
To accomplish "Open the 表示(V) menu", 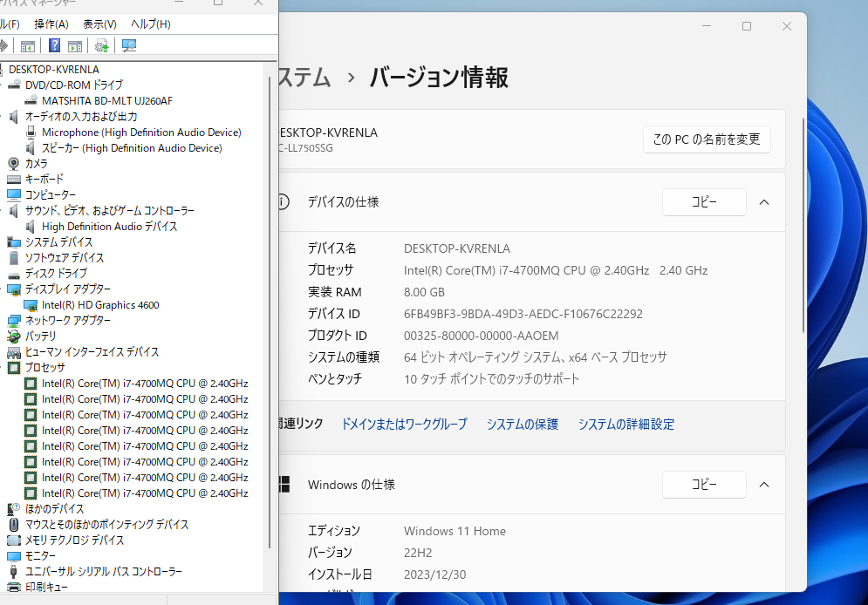I will [99, 24].
